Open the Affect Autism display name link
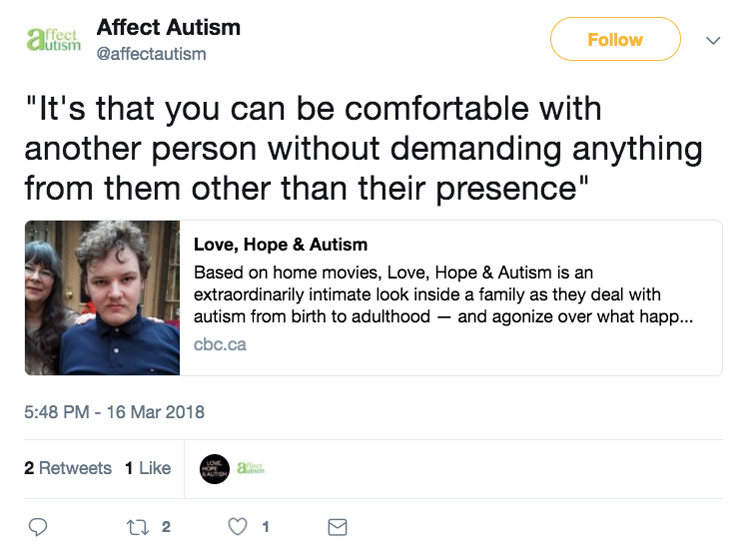The image size is (750, 548). click(168, 27)
